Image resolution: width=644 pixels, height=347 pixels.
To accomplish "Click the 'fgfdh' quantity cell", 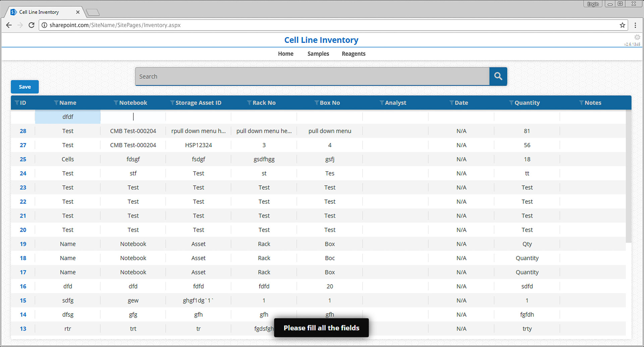I will 527,314.
